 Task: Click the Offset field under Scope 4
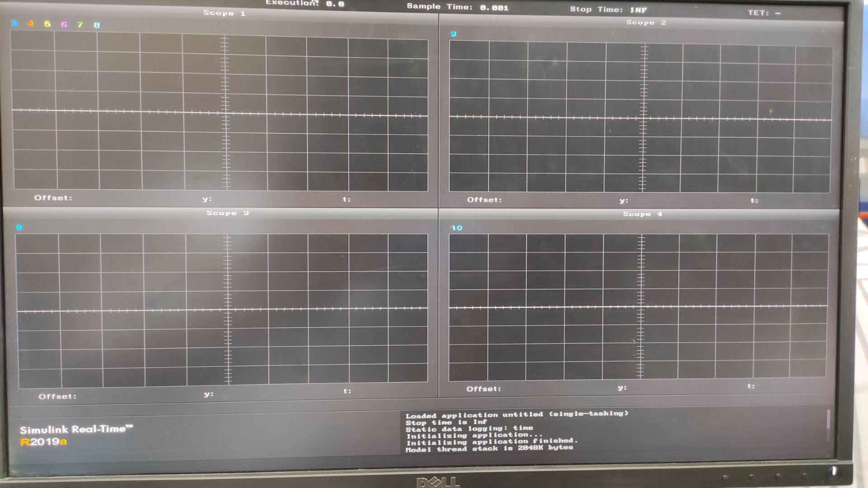pyautogui.click(x=483, y=388)
